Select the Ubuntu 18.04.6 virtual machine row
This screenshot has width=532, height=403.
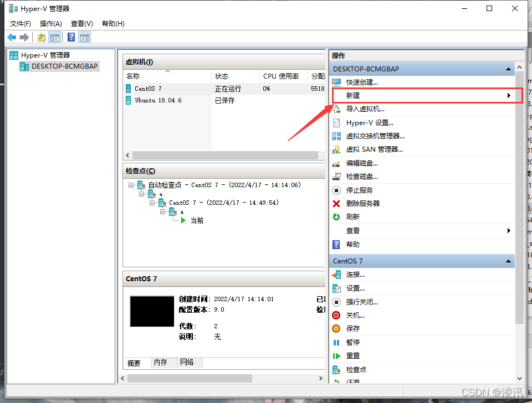(224, 100)
